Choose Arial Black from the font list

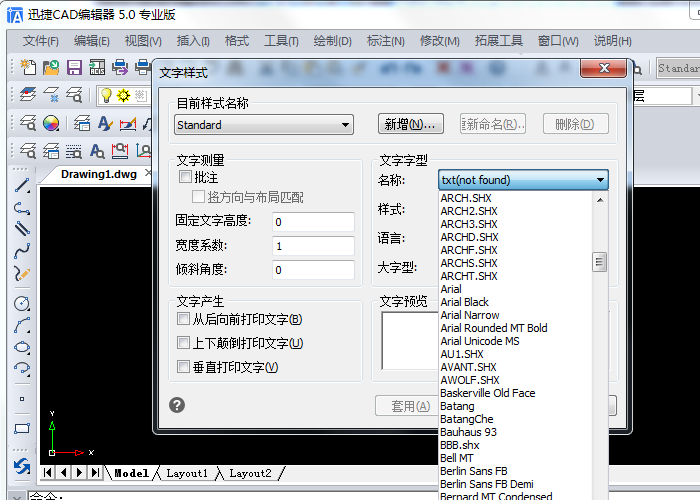coord(464,302)
